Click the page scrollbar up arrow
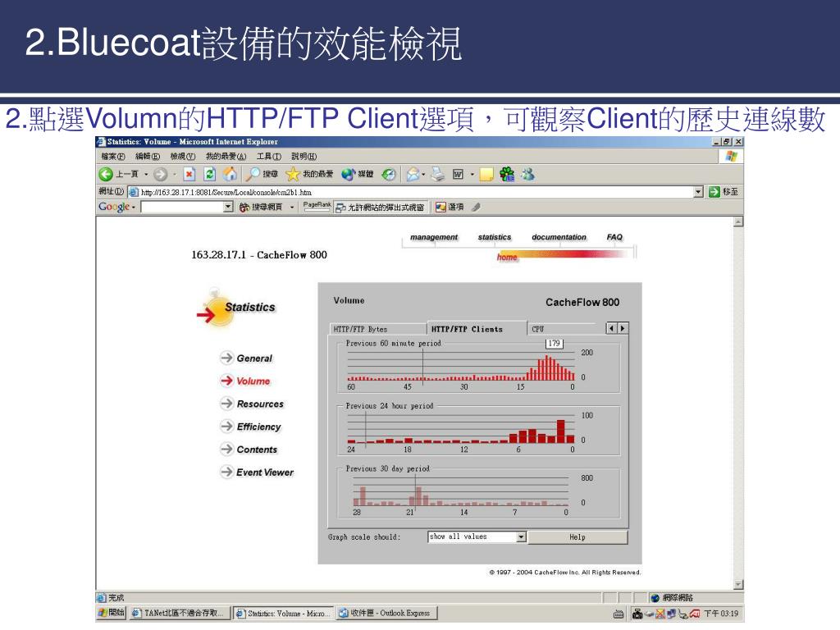 (x=739, y=221)
